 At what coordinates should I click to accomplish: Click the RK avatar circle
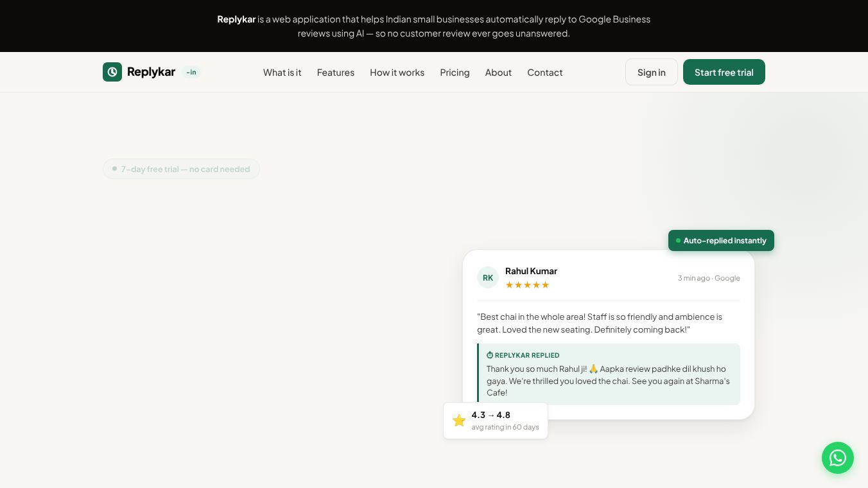[488, 277]
